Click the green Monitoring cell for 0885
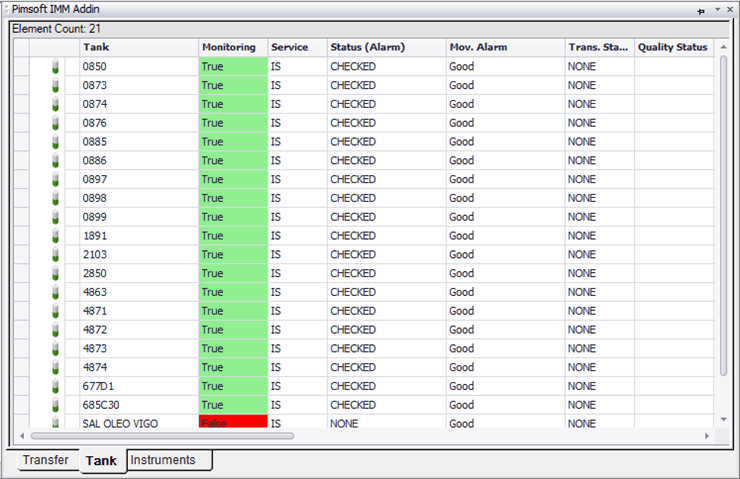The image size is (740, 479). tap(233, 142)
